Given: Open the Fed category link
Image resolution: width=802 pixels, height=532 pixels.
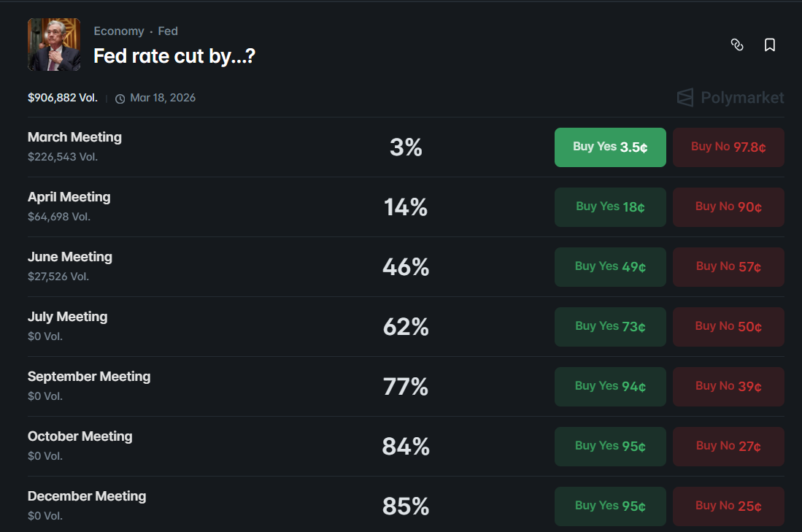Looking at the screenshot, I should point(168,31).
